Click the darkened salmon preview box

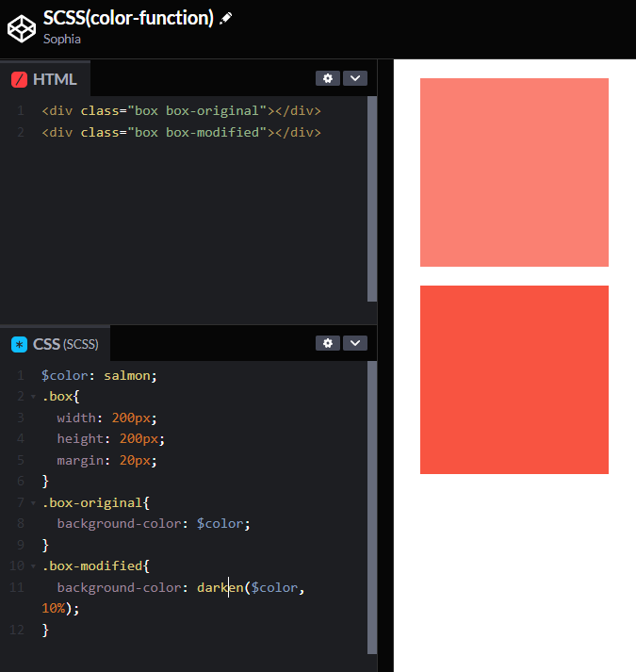point(514,380)
